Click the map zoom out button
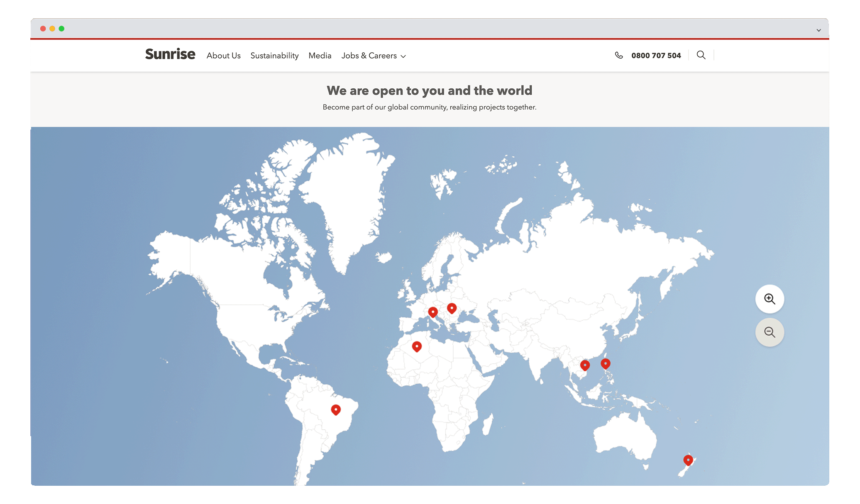860x504 pixels. coord(770,332)
